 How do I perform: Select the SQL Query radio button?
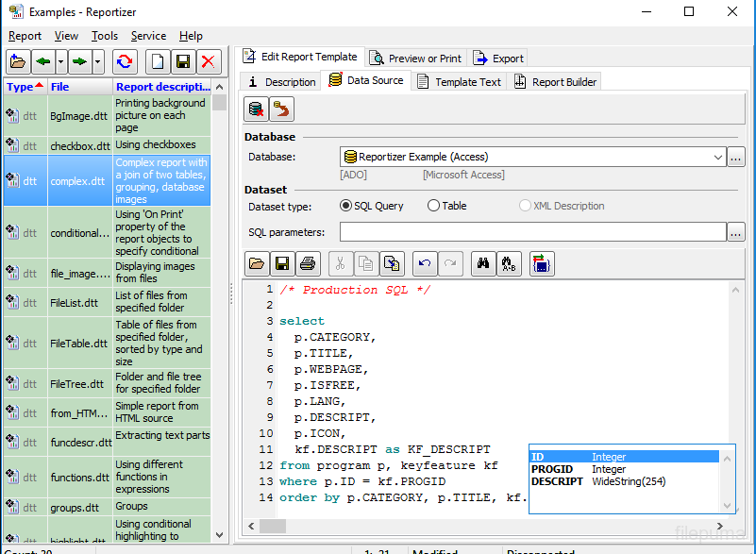coord(345,206)
